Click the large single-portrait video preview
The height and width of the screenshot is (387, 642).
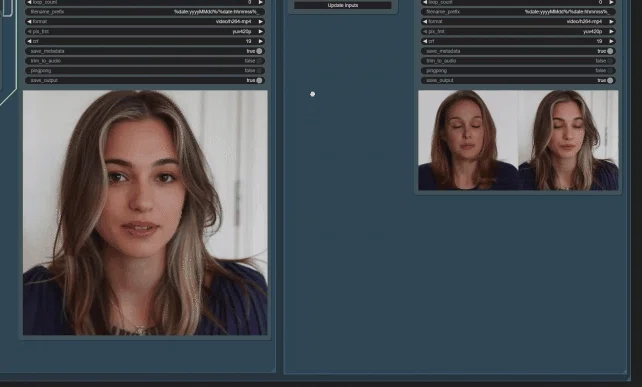pos(145,213)
